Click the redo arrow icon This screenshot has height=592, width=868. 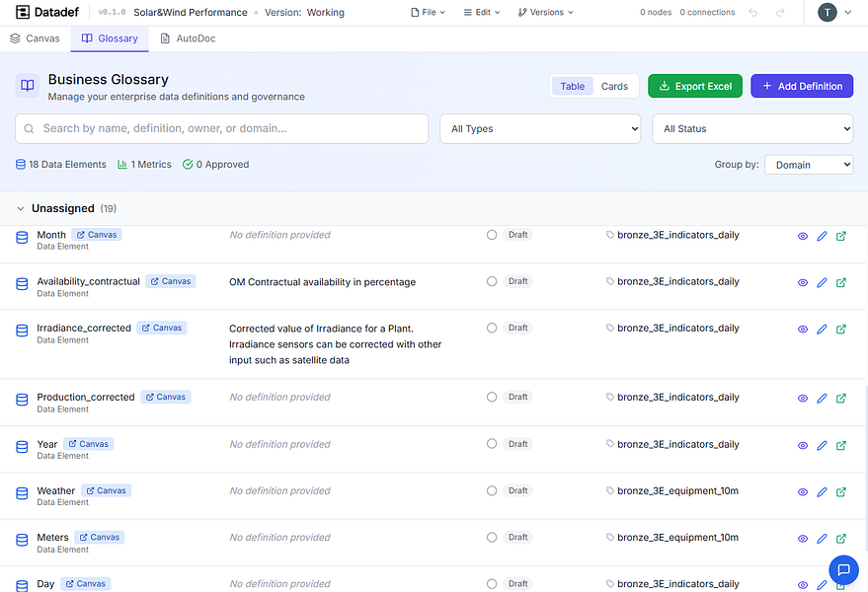click(x=781, y=13)
